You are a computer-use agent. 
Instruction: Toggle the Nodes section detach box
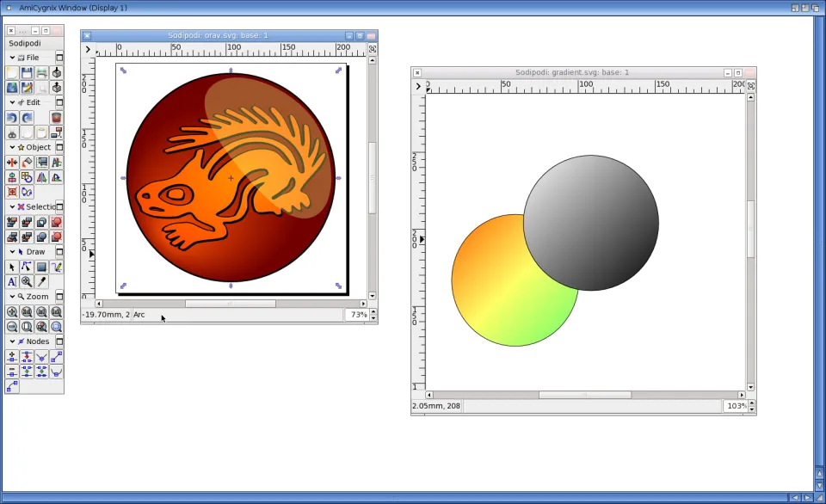tap(59, 341)
